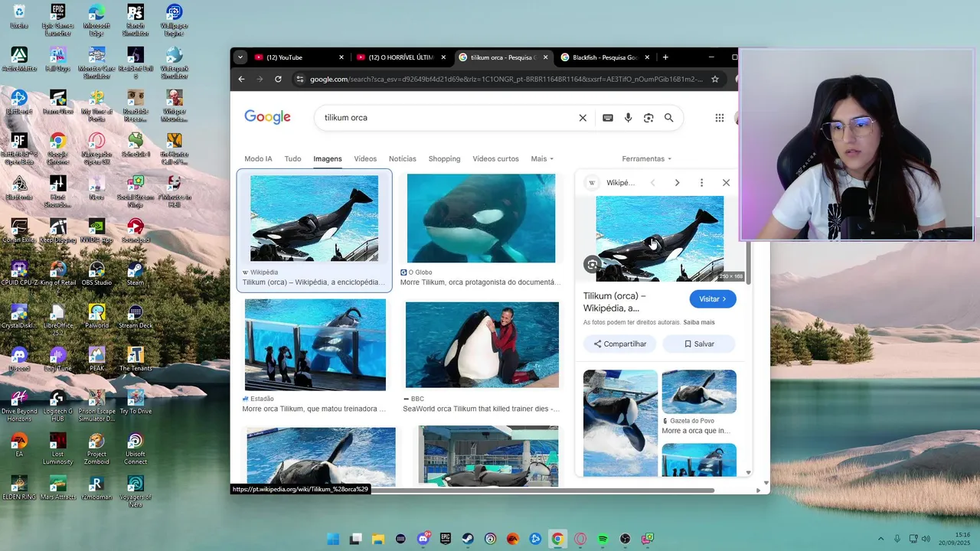The height and width of the screenshot is (551, 980).
Task: Open the NVIDIA App desktop shortcut
Action: [x=96, y=231]
